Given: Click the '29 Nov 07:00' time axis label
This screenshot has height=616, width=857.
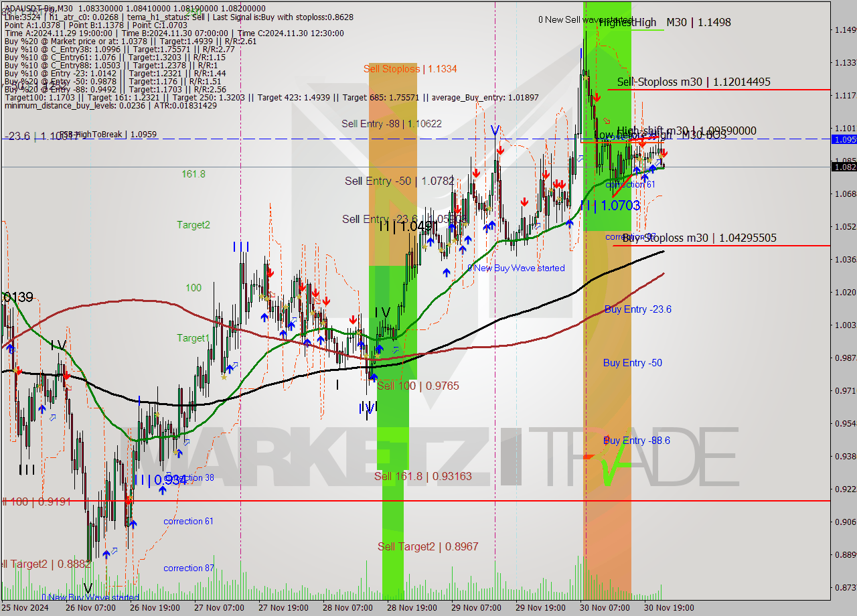Looking at the screenshot, I should pyautogui.click(x=476, y=608).
